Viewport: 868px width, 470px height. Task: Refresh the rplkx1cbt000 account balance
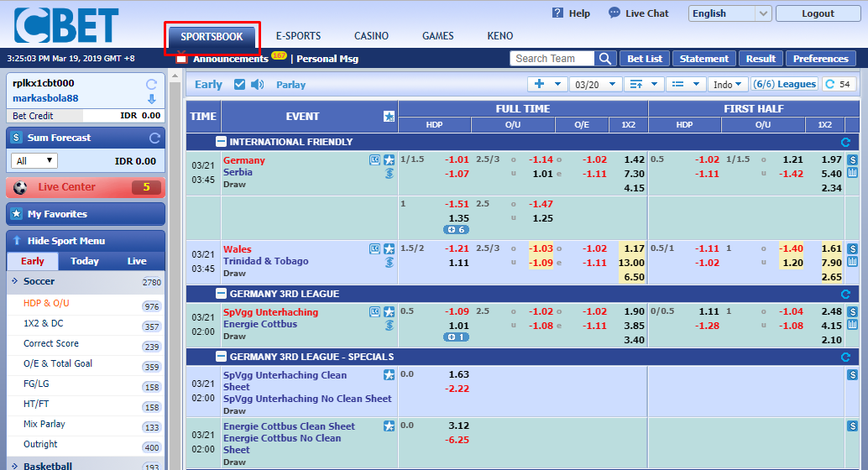[151, 84]
